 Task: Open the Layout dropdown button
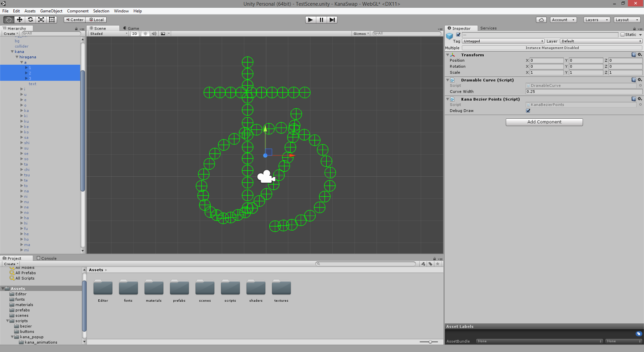(627, 20)
